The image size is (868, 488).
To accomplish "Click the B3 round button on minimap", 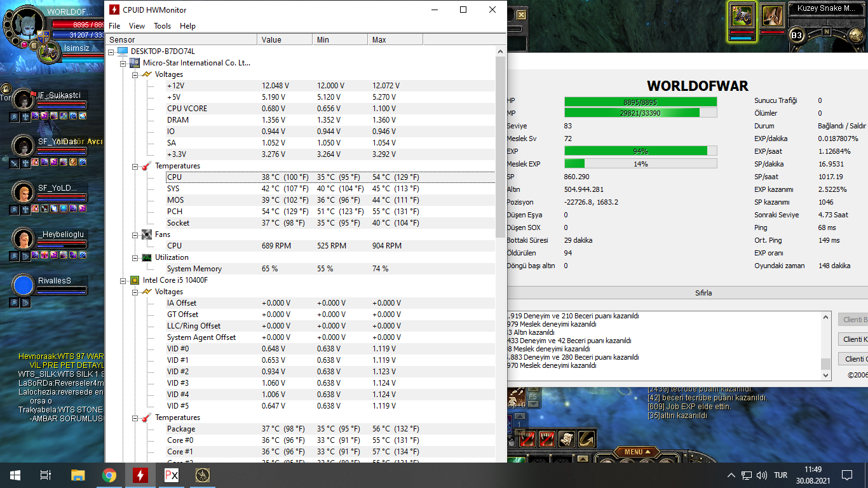I will (797, 35).
